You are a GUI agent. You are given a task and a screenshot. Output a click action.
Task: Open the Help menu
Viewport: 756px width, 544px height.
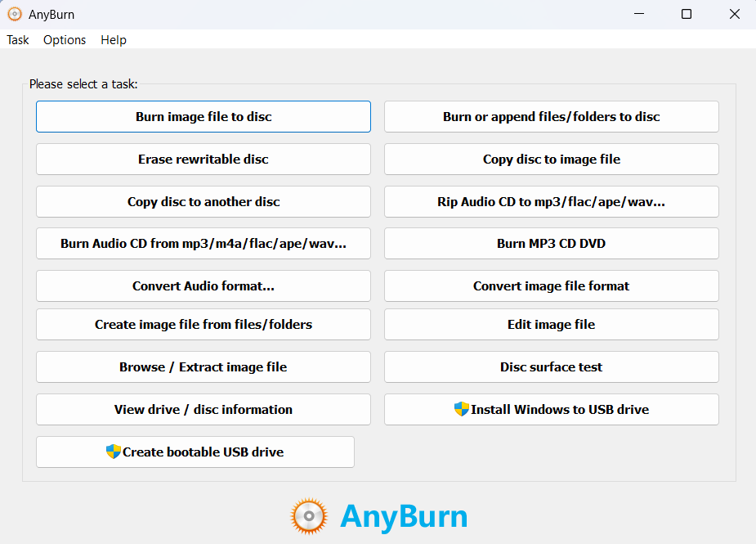[113, 39]
